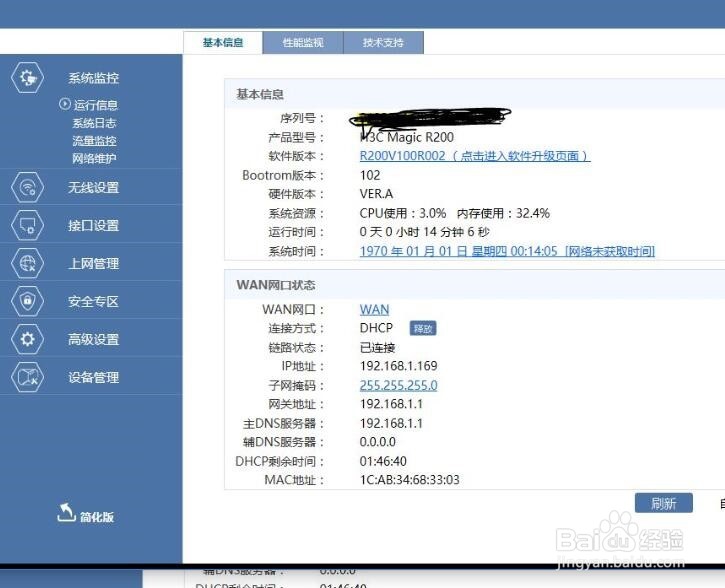725x588 pixels.
Task: Switch to the 技术支持 tab
Action: (x=383, y=43)
